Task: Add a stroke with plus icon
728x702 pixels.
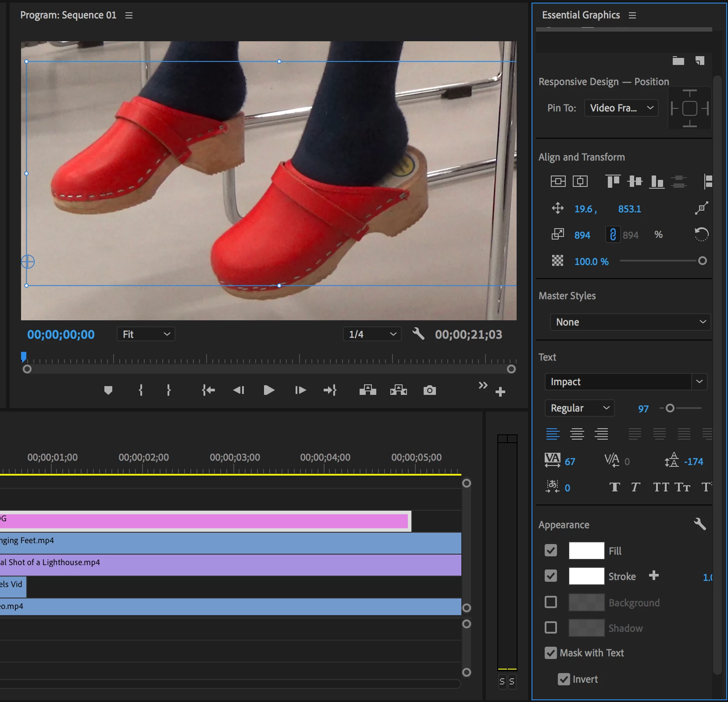Action: pos(653,576)
